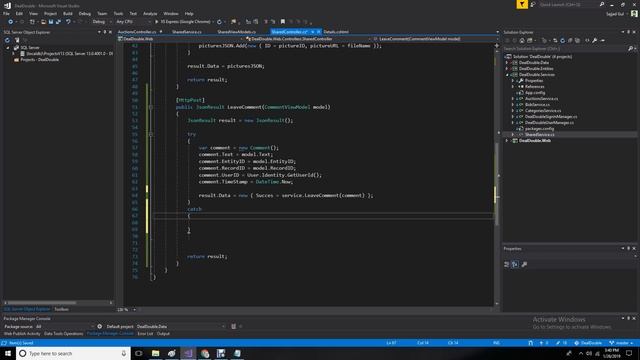Viewport: 640px width, 360px height.
Task: Expand the DealDouble.Data project
Action: (x=507, y=63)
